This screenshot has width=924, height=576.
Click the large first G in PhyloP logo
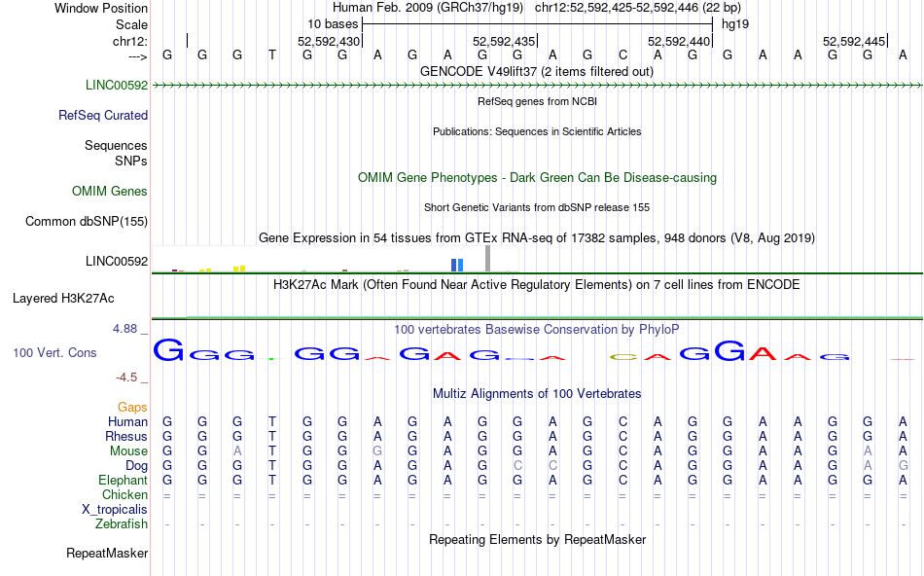pyautogui.click(x=168, y=349)
